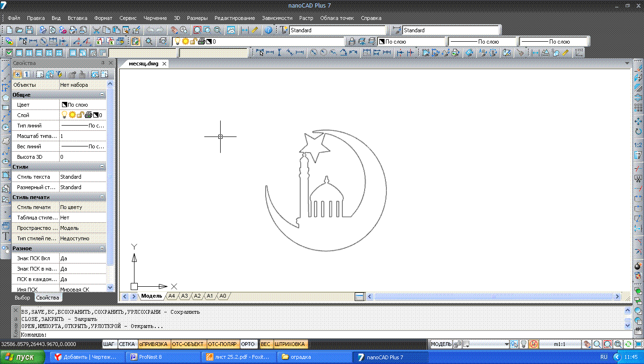The width and height of the screenshot is (644, 364).
Task: Toggle ШАГ snap step mode
Action: (x=109, y=344)
